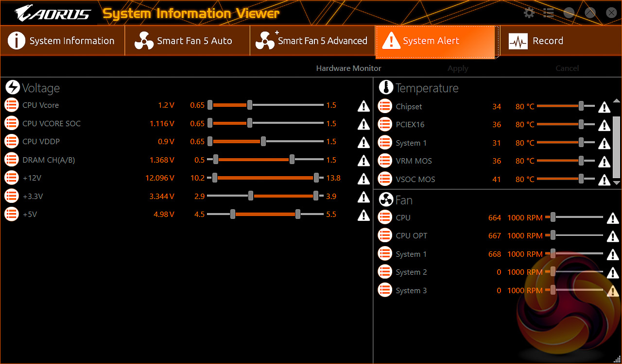Click the down arrow of the Temperature scrollbar

tap(617, 183)
